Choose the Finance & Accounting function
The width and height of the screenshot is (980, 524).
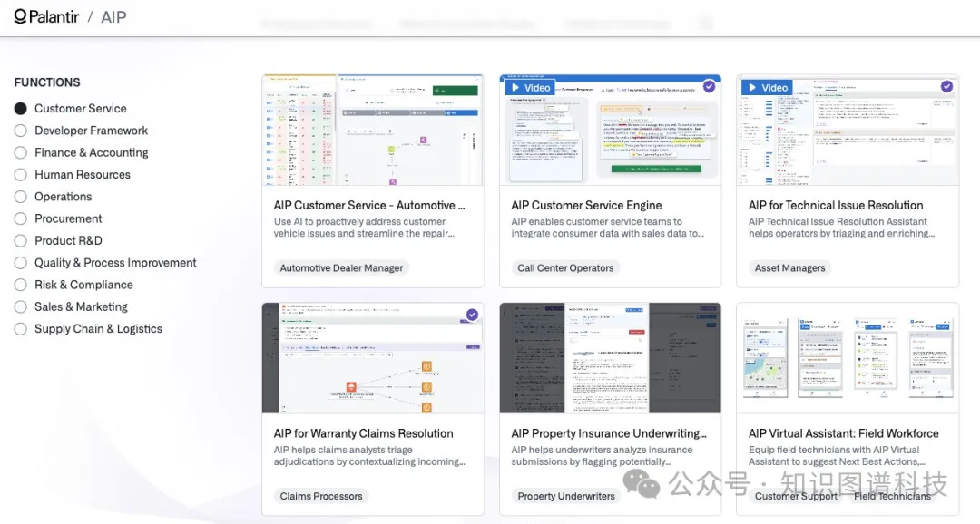[x=21, y=152]
